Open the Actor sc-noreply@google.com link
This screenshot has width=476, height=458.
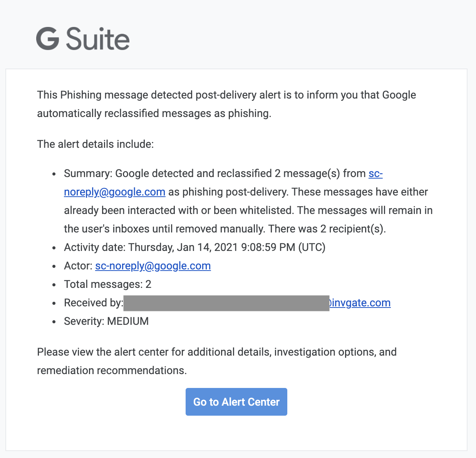click(x=153, y=266)
